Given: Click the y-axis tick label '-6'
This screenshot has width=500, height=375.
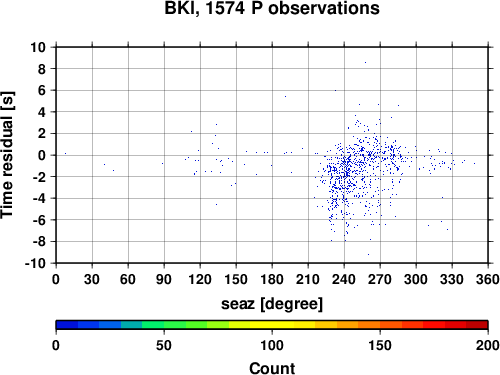Looking at the screenshot, I should click(39, 220).
